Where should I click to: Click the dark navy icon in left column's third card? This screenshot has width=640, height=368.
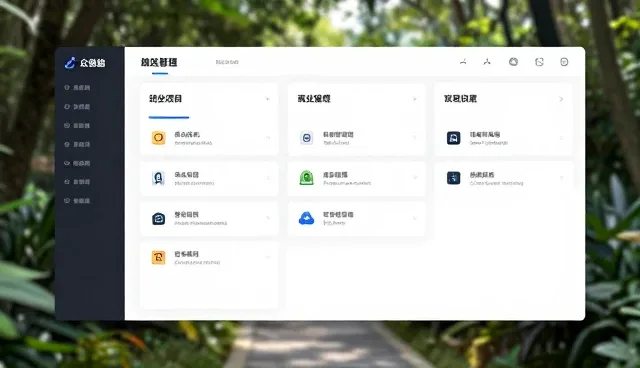158,219
